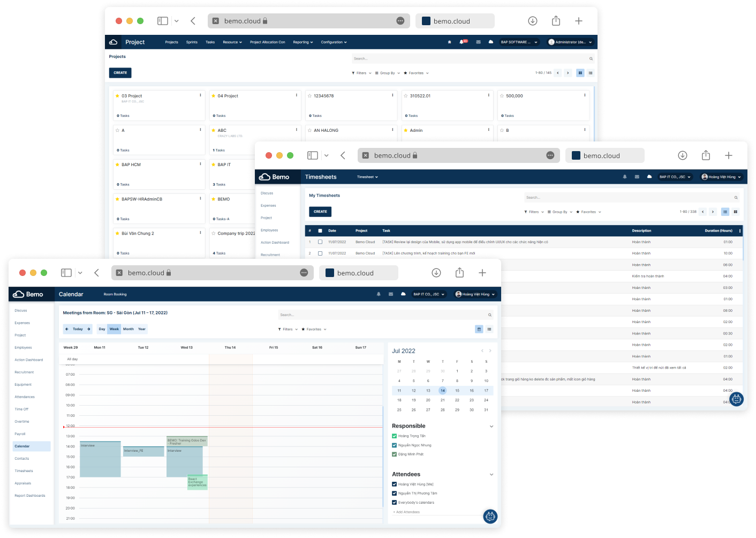Toggle the favorite star on 500,000 project
The width and height of the screenshot is (756, 538).
point(502,96)
